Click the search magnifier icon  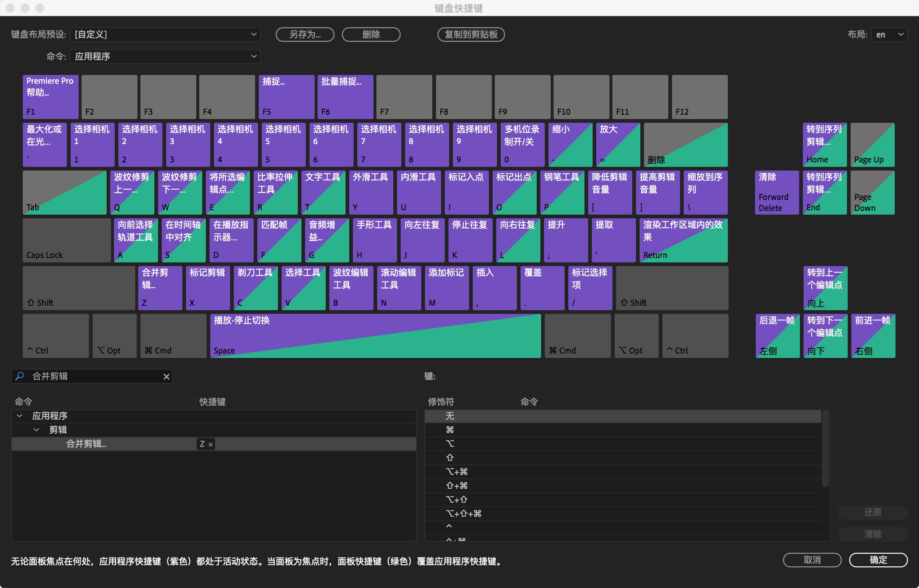click(x=20, y=376)
